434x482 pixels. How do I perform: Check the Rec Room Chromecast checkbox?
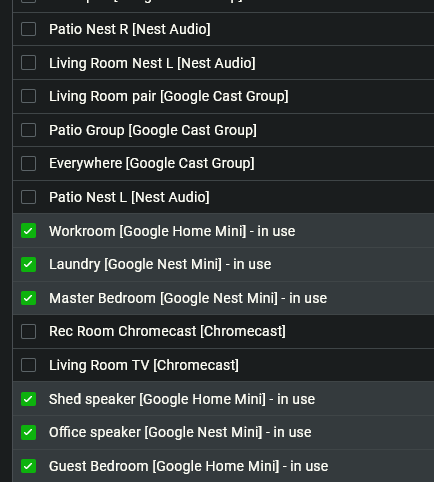point(28,331)
